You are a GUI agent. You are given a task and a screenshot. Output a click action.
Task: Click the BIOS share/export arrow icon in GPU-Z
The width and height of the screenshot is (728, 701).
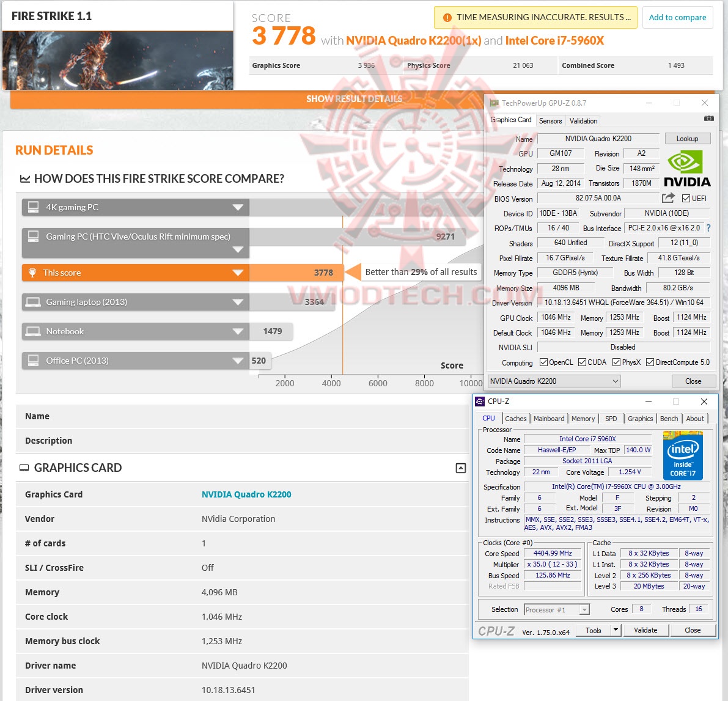pos(668,198)
